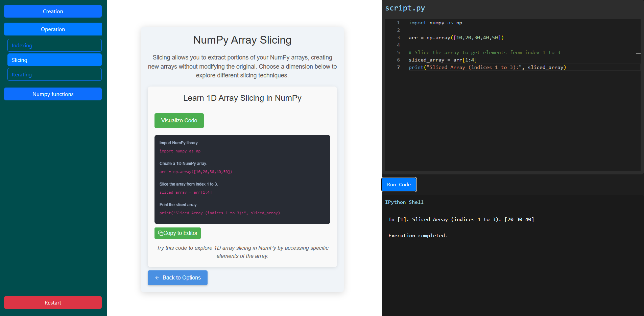Collapse the Operation section in sidebar

tap(53, 29)
